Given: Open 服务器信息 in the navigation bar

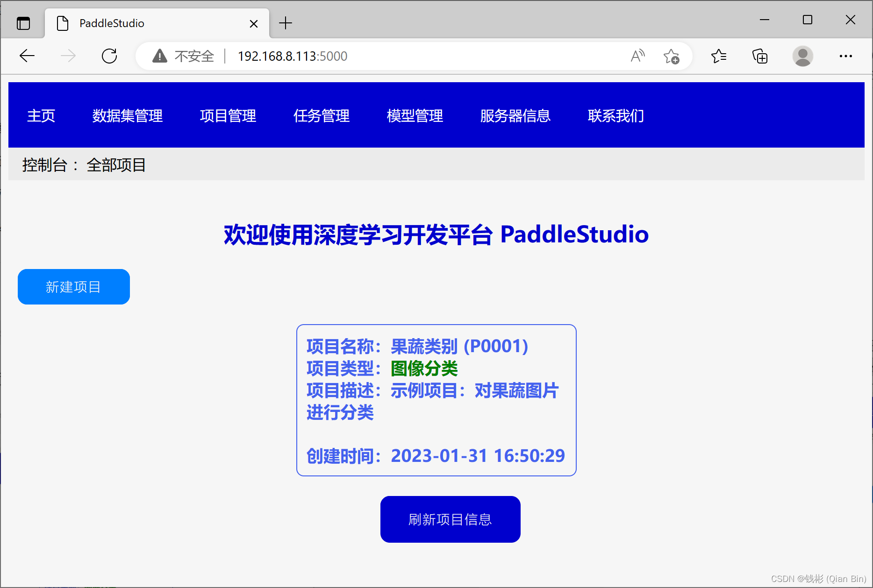Looking at the screenshot, I should (515, 115).
